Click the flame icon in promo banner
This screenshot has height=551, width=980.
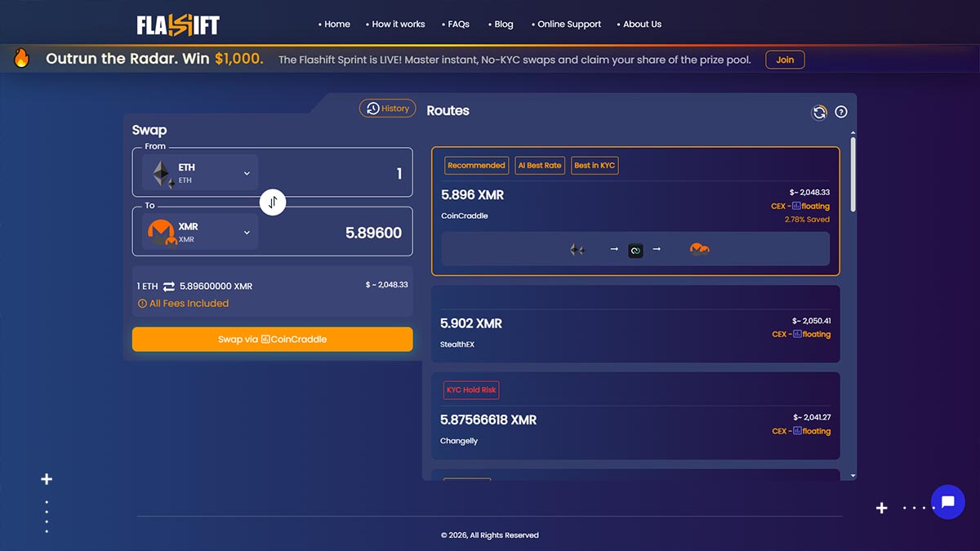22,59
